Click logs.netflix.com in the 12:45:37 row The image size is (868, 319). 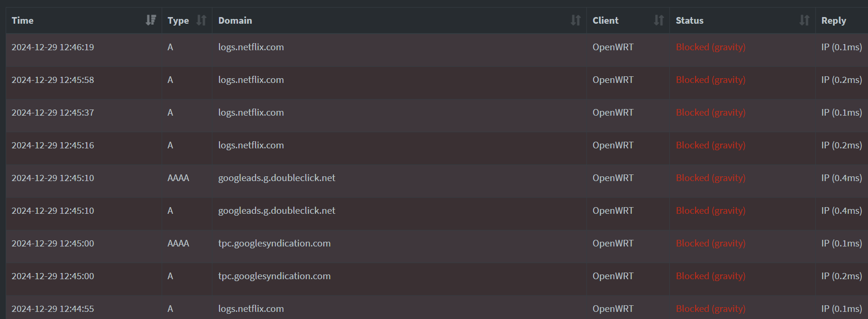click(251, 112)
